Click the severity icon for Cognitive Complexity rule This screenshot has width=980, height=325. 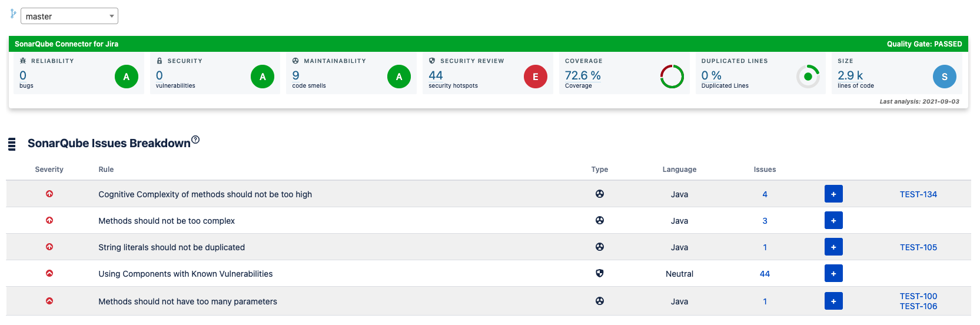[x=49, y=194]
